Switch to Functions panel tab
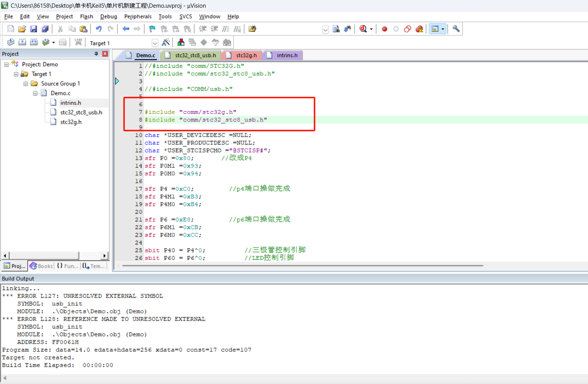588x384 pixels. [67, 266]
